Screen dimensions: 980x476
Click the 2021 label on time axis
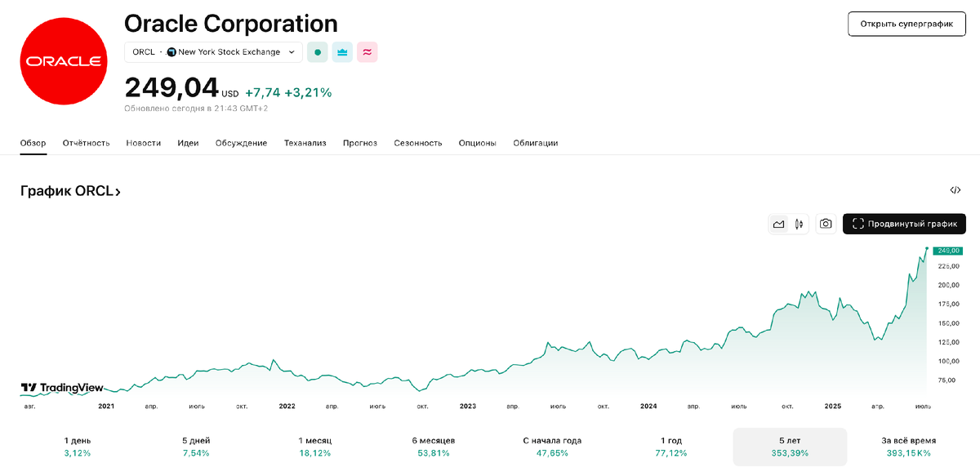point(106,406)
